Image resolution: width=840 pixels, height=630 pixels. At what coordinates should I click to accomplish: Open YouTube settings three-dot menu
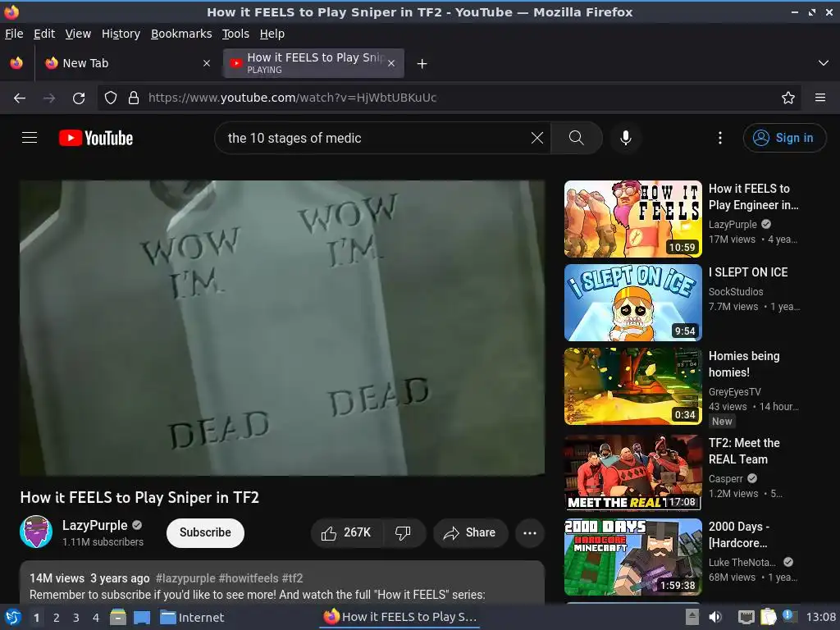(x=720, y=138)
